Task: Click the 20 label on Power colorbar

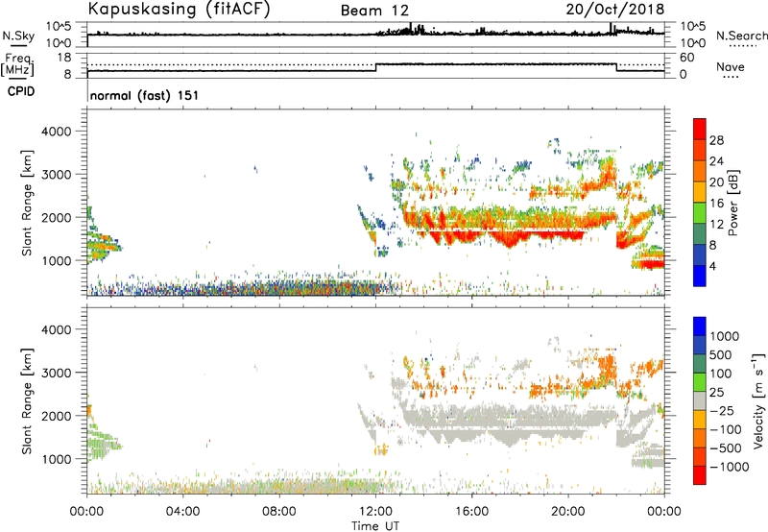Action: [x=716, y=182]
